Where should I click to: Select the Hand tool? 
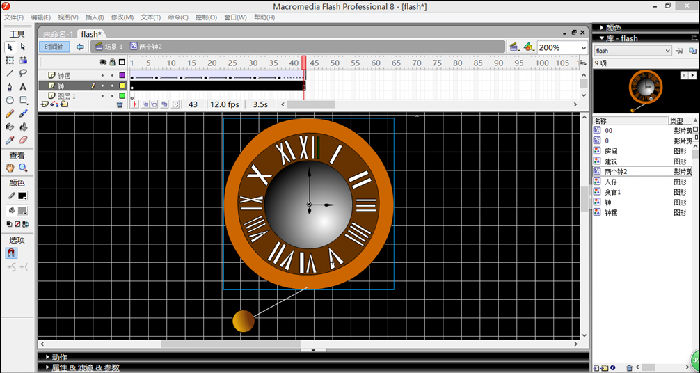(10, 168)
